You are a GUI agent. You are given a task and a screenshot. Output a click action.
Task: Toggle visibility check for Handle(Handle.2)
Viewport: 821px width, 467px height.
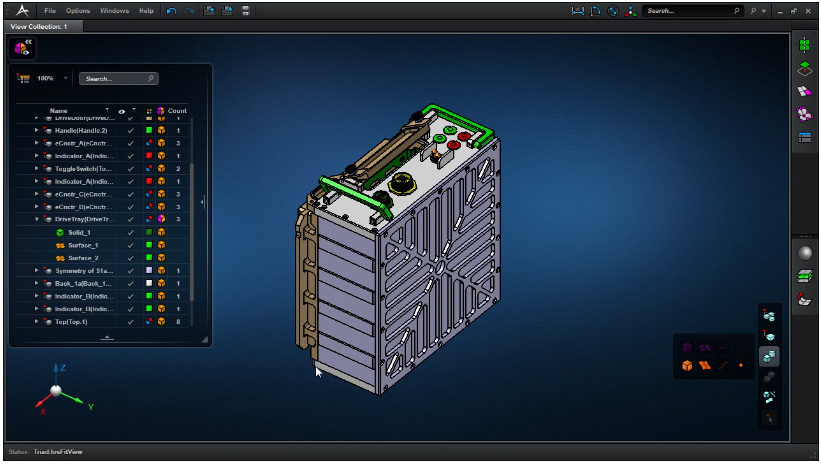click(x=130, y=130)
